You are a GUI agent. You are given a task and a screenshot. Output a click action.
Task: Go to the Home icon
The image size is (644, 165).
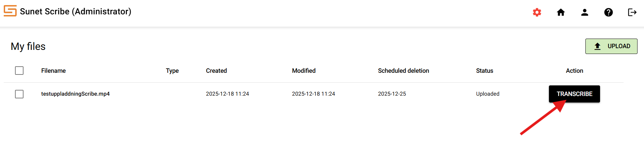point(561,13)
